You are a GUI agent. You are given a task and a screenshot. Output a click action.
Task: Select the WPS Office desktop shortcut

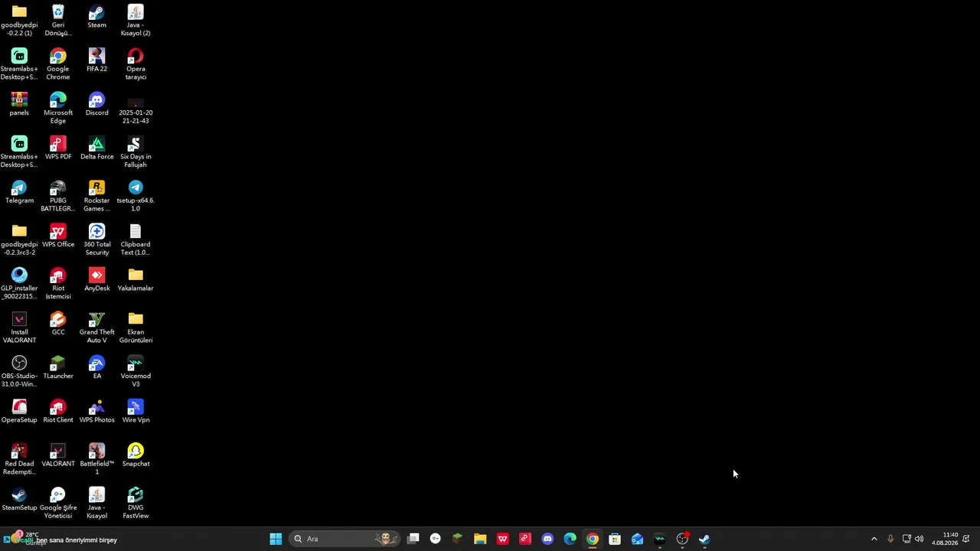[58, 236]
